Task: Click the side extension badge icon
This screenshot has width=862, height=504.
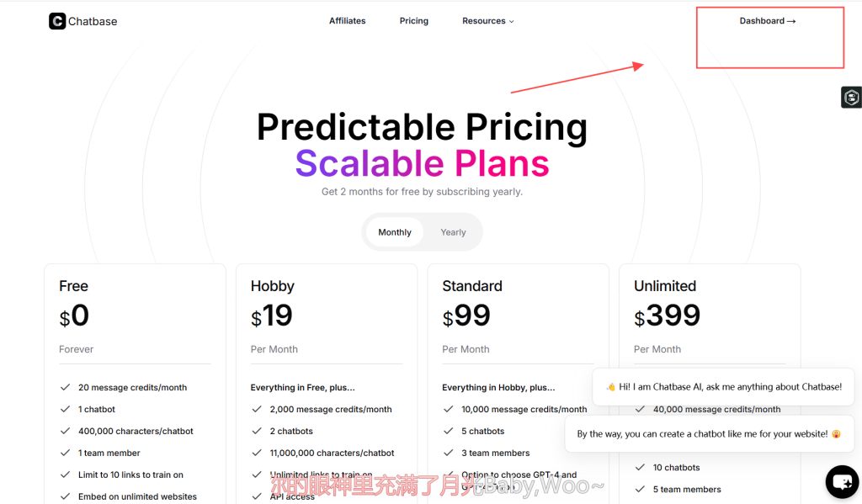Action: (x=851, y=98)
